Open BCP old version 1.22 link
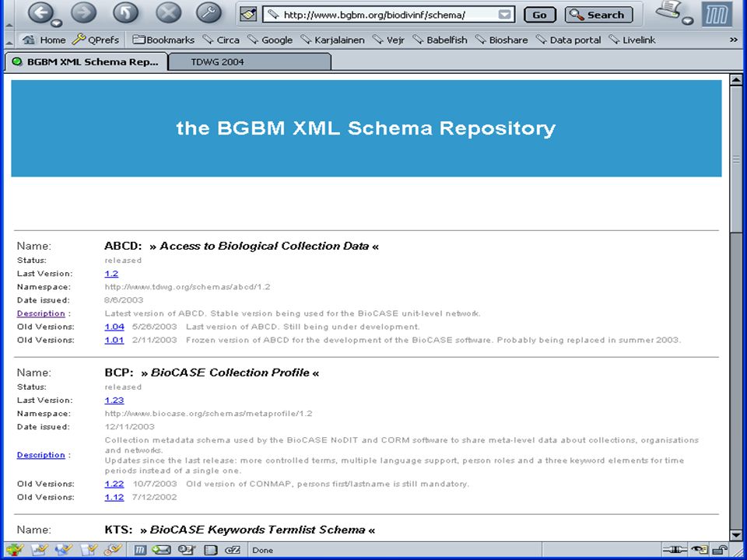Image resolution: width=747 pixels, height=560 pixels. (114, 485)
